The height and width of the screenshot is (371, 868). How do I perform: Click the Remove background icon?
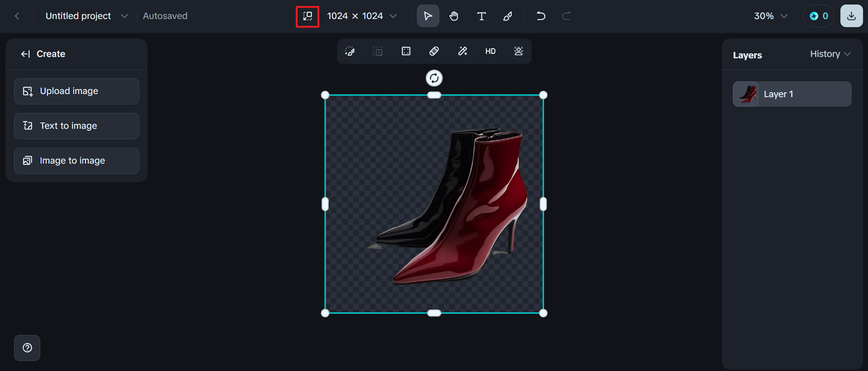click(x=519, y=52)
